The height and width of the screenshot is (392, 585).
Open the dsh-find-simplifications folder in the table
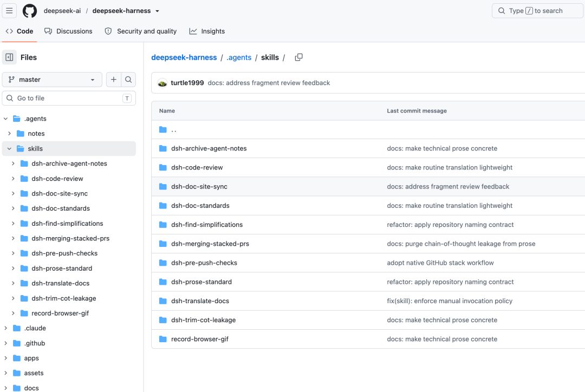click(x=207, y=225)
